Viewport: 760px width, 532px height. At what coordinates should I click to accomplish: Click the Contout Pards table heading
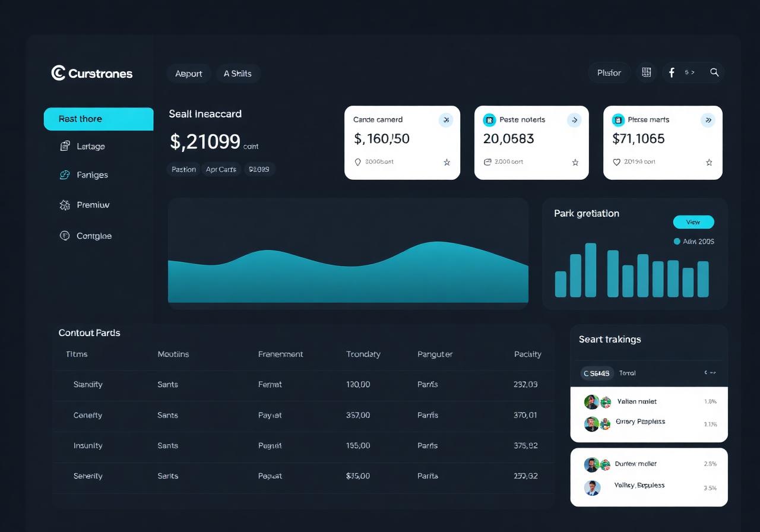pos(89,333)
